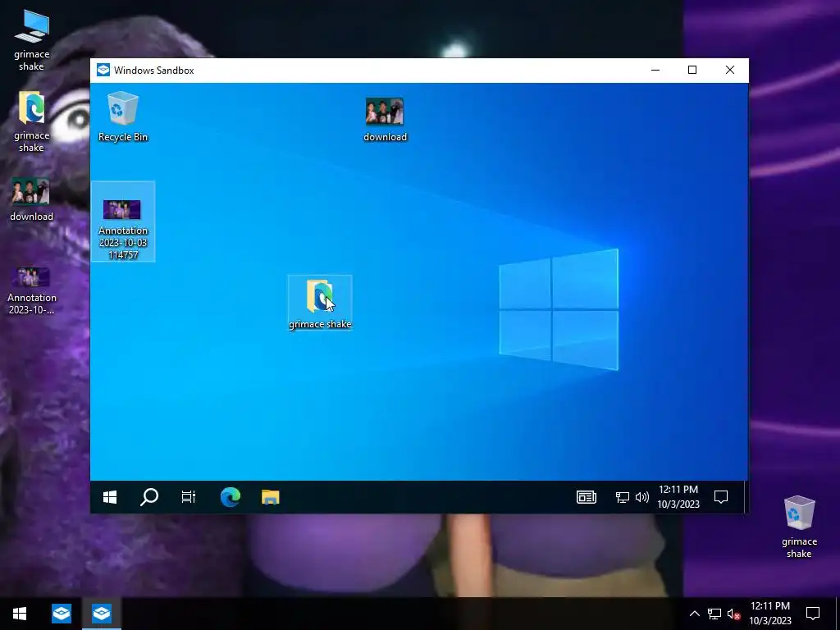Minimize the Windows Sandbox window
Image resolution: width=840 pixels, height=630 pixels.
coord(655,71)
